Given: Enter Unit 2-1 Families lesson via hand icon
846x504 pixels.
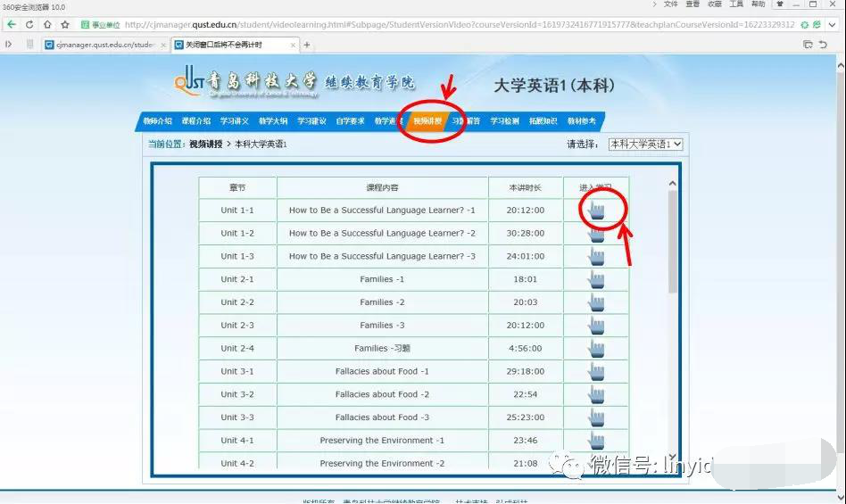Looking at the screenshot, I should point(596,279).
